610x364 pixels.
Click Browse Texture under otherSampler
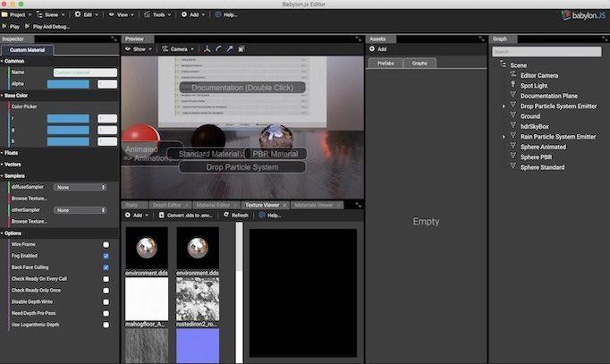[30, 221]
